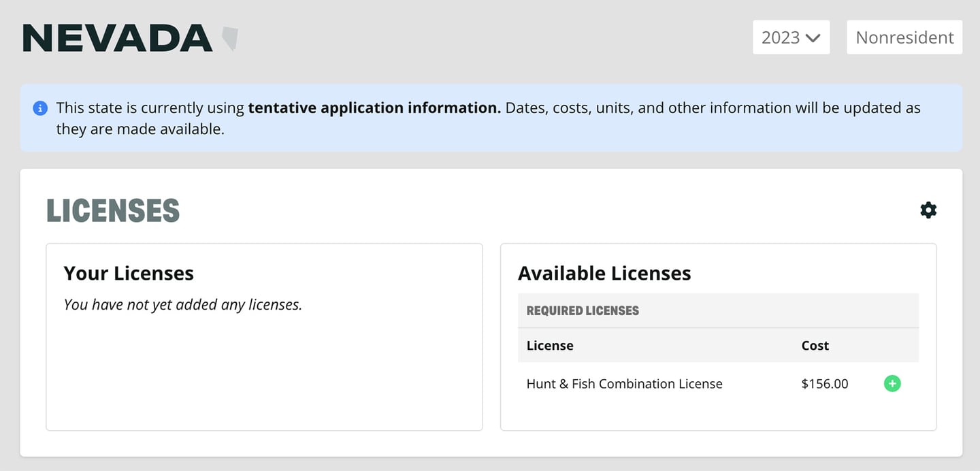The height and width of the screenshot is (471, 980).
Task: Click the $156.00 cost value
Action: 825,384
